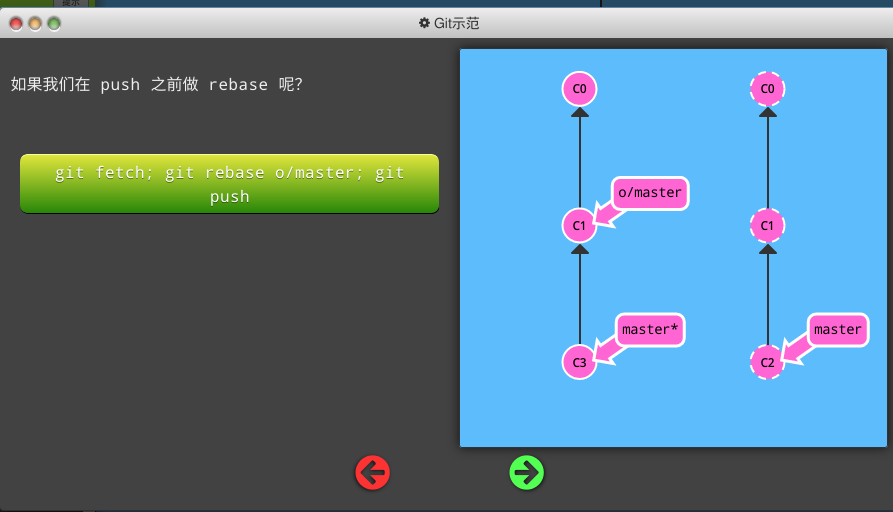
Task: Select remote commit node C2
Action: (767, 362)
